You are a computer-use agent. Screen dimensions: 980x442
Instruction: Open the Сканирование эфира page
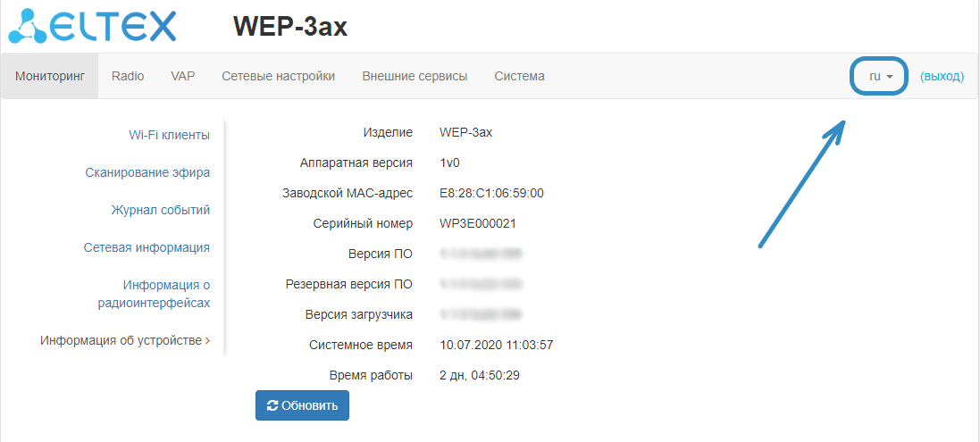tap(147, 172)
